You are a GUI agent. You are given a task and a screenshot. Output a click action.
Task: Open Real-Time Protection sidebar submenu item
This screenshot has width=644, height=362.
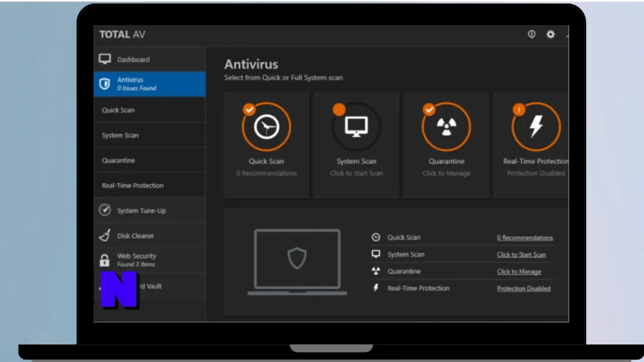pyautogui.click(x=150, y=185)
